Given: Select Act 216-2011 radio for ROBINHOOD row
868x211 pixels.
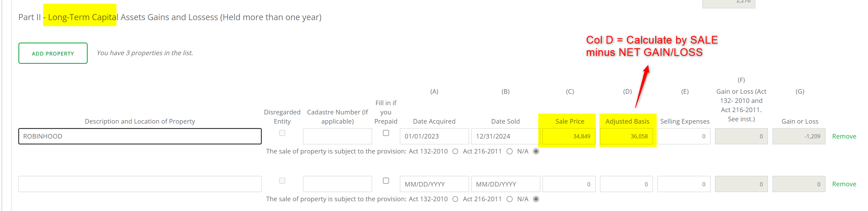Looking at the screenshot, I should pyautogui.click(x=509, y=151).
